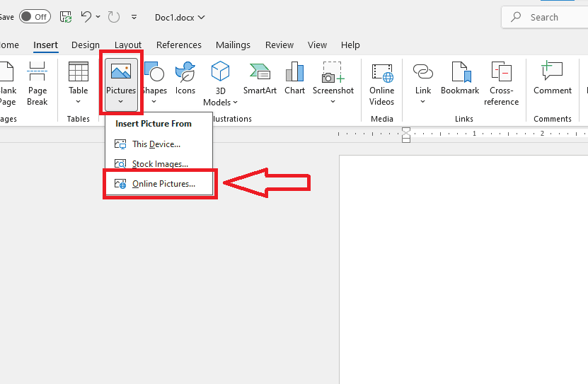This screenshot has height=384, width=588.
Task: Click the ruler indent marker
Action: 405,135
